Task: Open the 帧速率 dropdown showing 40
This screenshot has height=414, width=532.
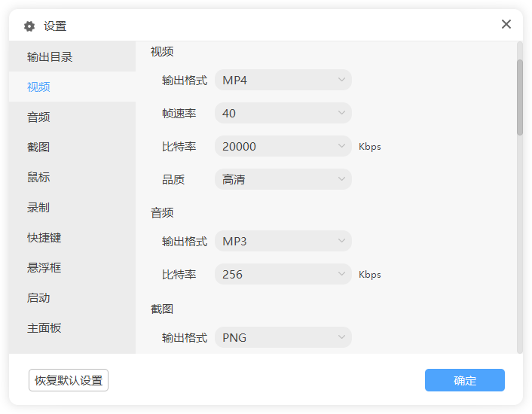Action: tap(283, 113)
